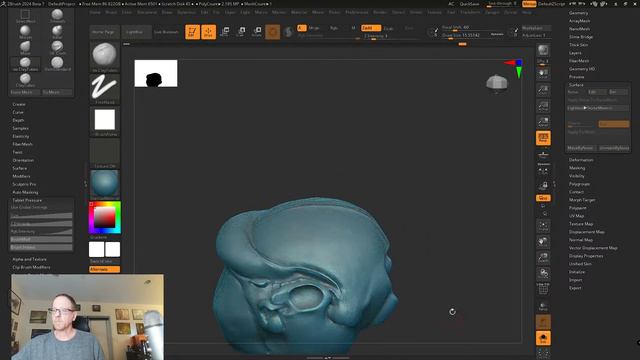This screenshot has width=640, height=360.
Task: Open the Document menu
Action: click(x=147, y=12)
